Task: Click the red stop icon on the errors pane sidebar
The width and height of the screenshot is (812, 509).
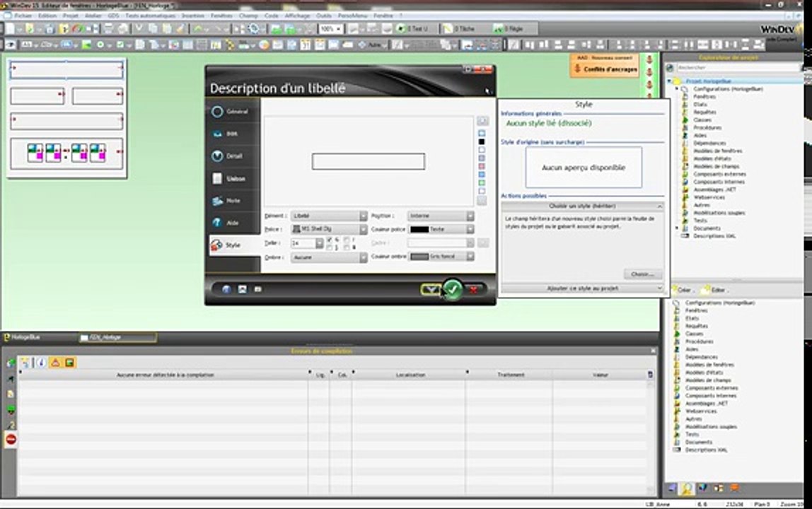Action: coord(11,439)
